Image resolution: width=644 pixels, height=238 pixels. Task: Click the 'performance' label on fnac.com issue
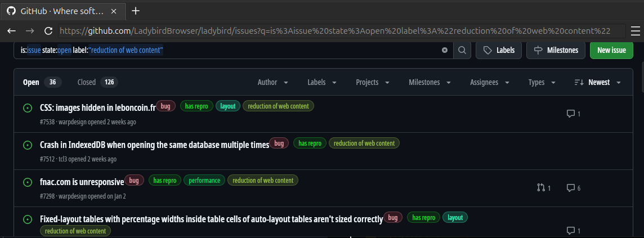click(204, 181)
